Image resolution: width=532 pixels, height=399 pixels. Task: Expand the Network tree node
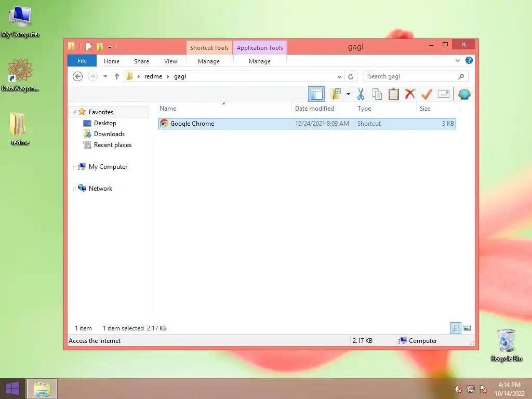(x=74, y=188)
